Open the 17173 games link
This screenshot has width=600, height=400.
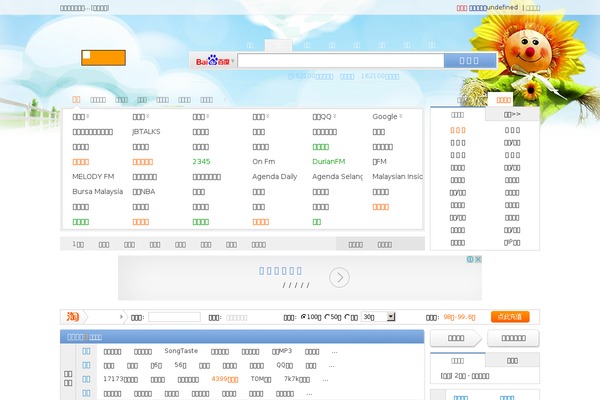tap(121, 379)
